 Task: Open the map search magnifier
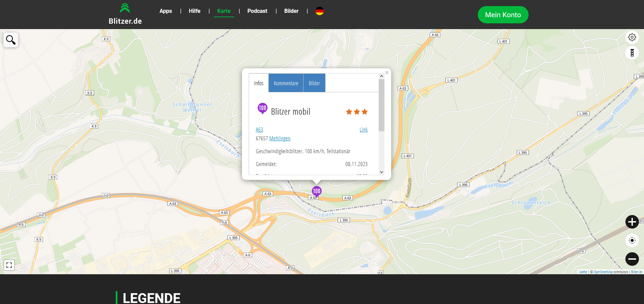click(10, 40)
